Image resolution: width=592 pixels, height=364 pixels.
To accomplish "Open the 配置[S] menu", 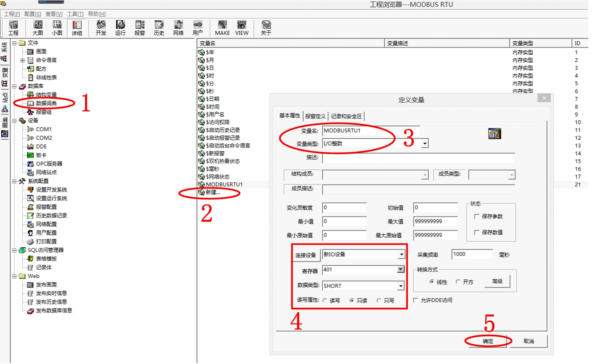I will (x=32, y=14).
